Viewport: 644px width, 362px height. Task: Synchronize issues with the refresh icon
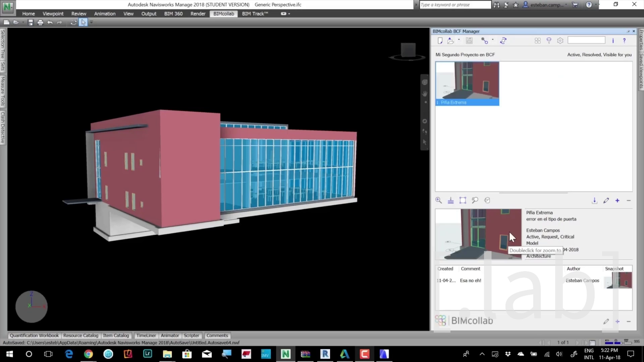point(503,41)
